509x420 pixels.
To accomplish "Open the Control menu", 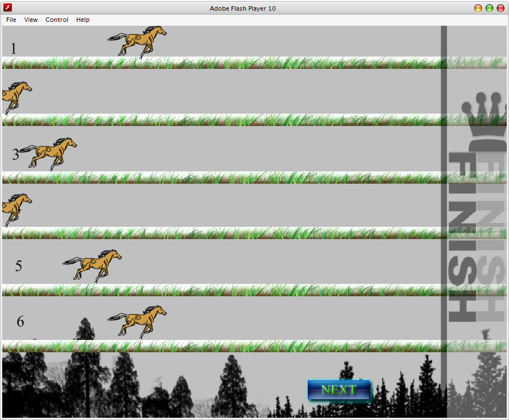I will pyautogui.click(x=57, y=20).
